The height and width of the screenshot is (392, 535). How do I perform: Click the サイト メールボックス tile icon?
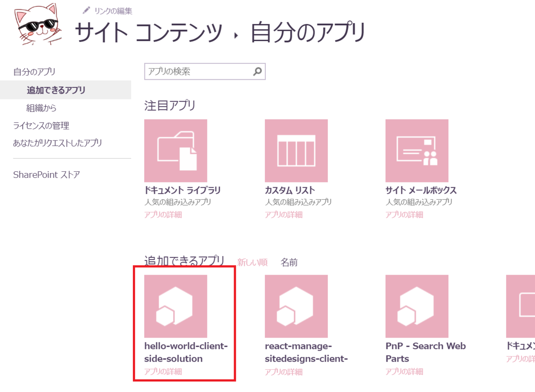[x=417, y=151]
